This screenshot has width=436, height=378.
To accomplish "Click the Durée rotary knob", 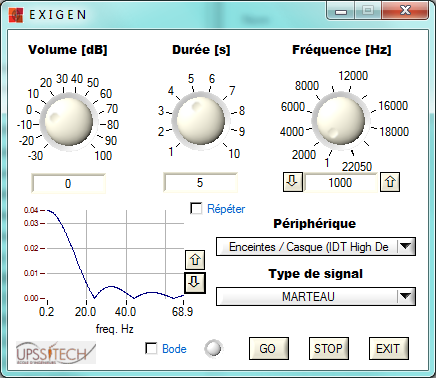I will tap(200, 120).
